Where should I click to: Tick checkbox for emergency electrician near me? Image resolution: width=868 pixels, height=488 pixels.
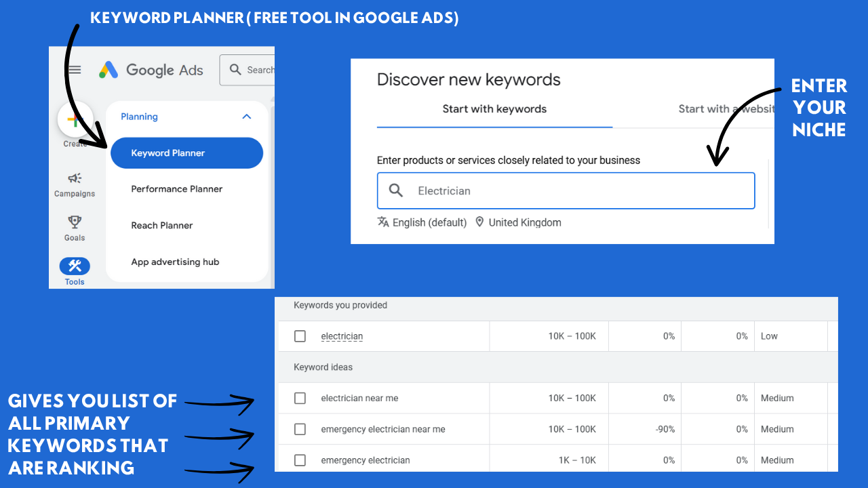pos(300,429)
